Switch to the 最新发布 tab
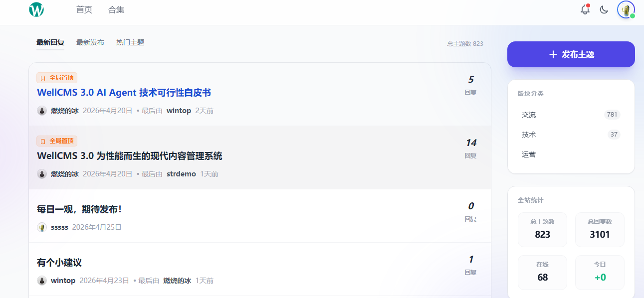This screenshot has height=298, width=644. tap(90, 42)
